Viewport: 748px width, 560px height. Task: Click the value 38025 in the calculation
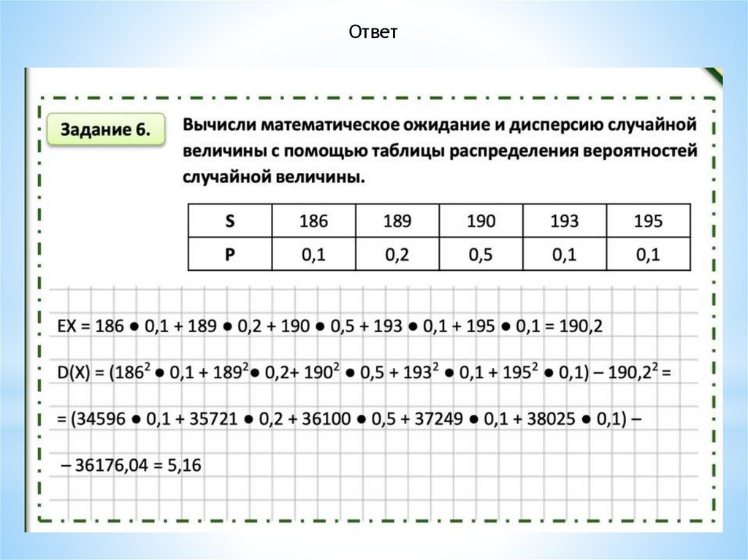point(552,419)
